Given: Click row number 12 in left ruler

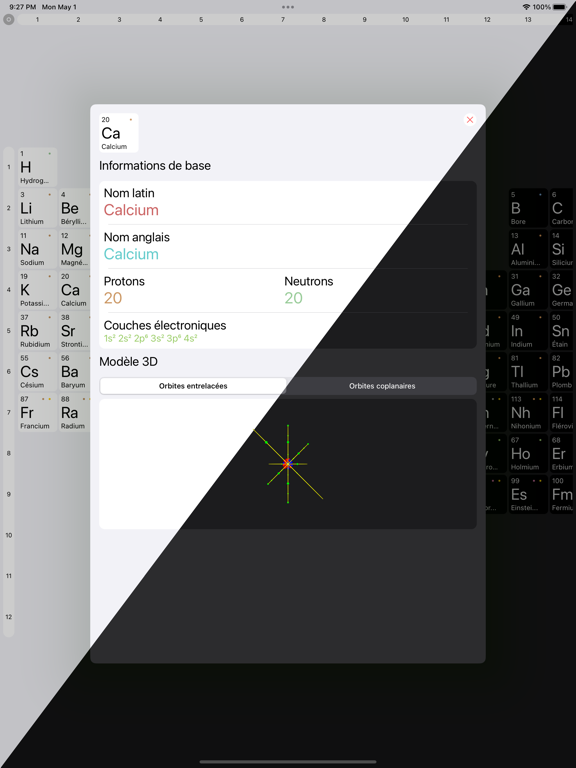Looking at the screenshot, I should (8, 617).
